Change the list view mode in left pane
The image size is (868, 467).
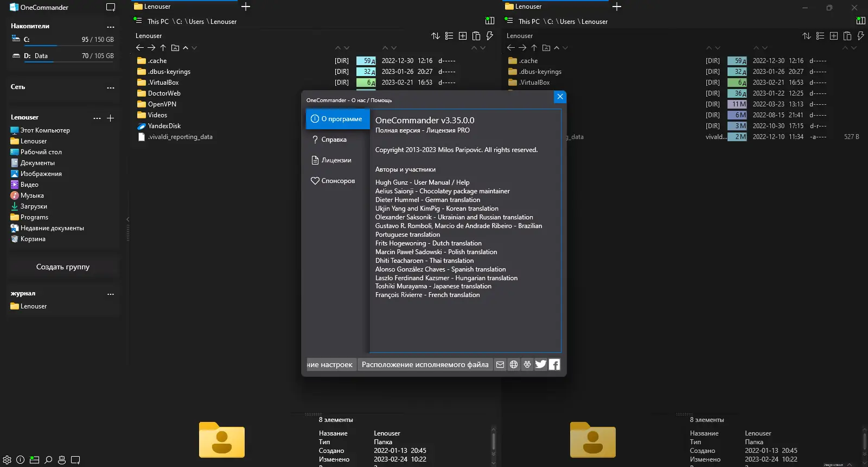pyautogui.click(x=449, y=36)
